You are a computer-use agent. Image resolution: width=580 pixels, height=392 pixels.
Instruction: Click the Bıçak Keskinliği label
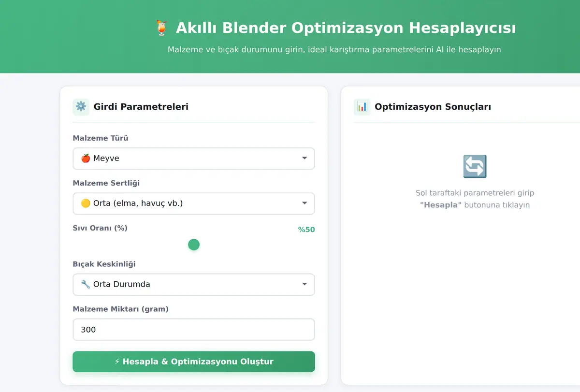coord(104,264)
